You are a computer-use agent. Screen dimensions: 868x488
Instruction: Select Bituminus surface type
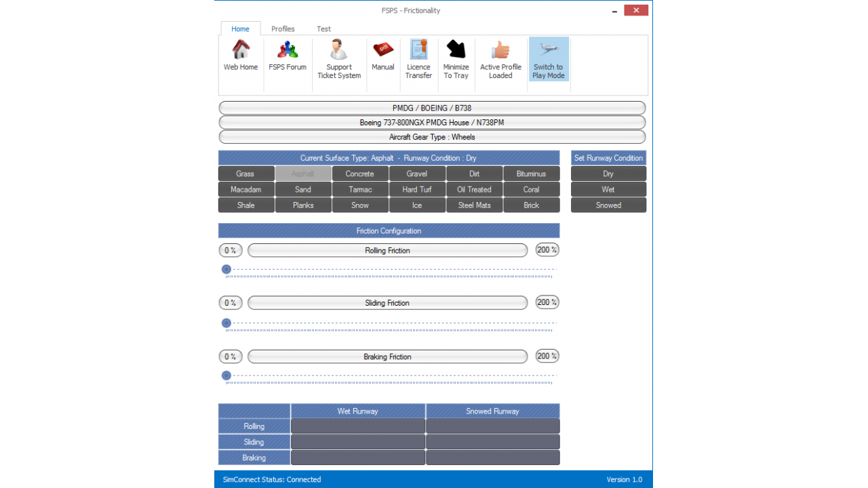[532, 174]
